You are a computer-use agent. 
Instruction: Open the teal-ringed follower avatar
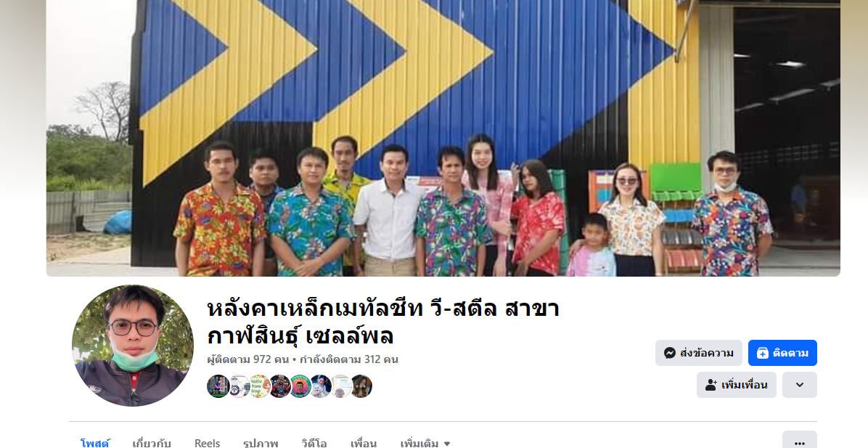300,386
